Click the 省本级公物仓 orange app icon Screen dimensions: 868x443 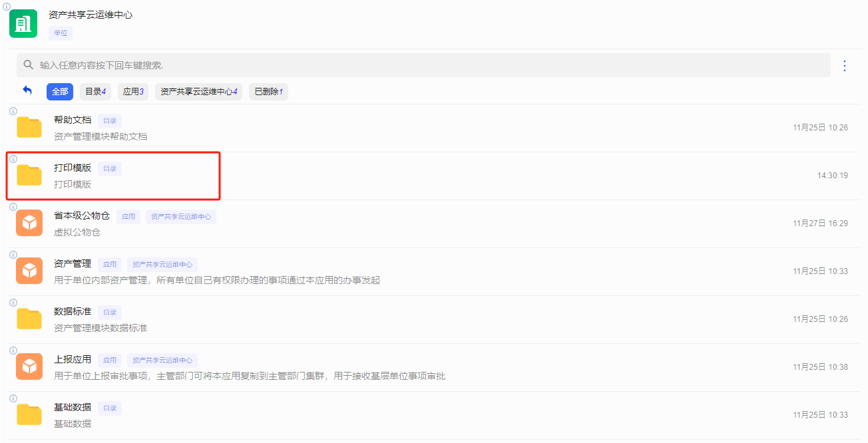tap(29, 223)
